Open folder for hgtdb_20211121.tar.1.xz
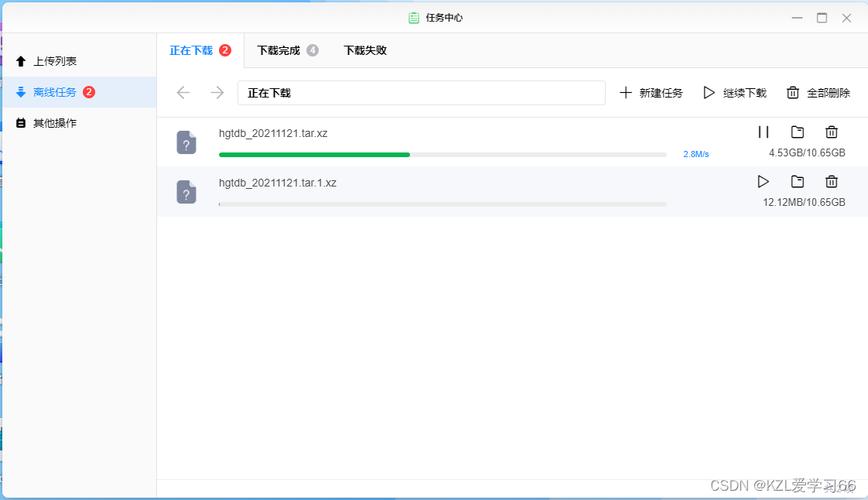The width and height of the screenshot is (868, 500). pos(797,181)
